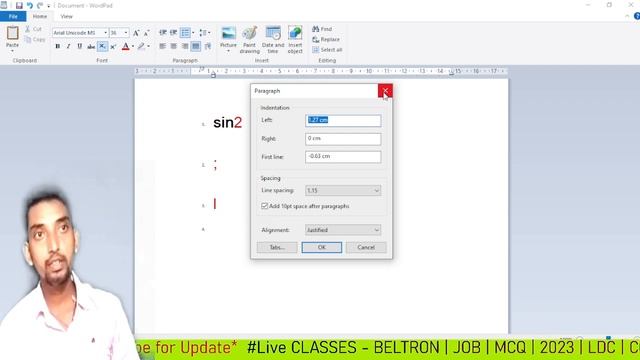Switch to View ribbon tab
Image resolution: width=640 pixels, height=360 pixels.
pos(66,16)
